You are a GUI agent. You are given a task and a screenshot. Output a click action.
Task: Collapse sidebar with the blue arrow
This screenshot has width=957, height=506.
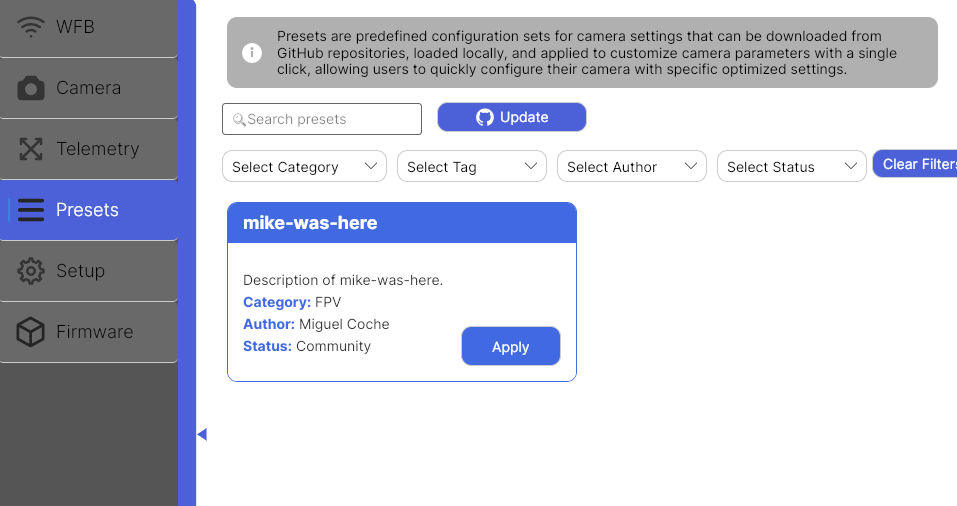click(202, 434)
